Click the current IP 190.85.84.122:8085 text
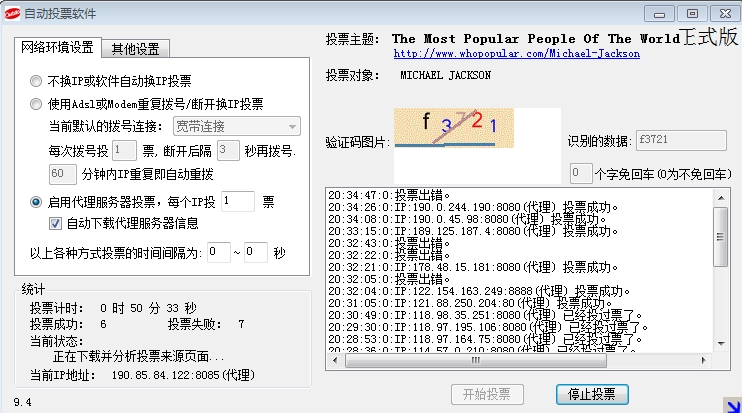This screenshot has height=413, width=742. 183,375
